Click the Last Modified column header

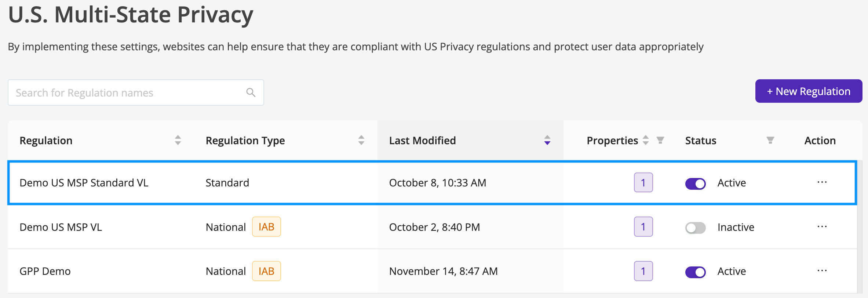(x=422, y=140)
